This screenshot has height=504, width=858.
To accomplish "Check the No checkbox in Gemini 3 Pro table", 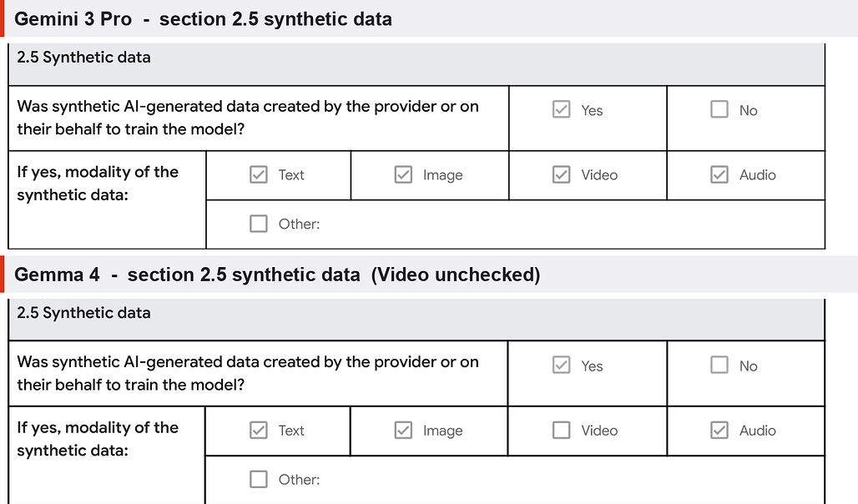I will point(719,109).
